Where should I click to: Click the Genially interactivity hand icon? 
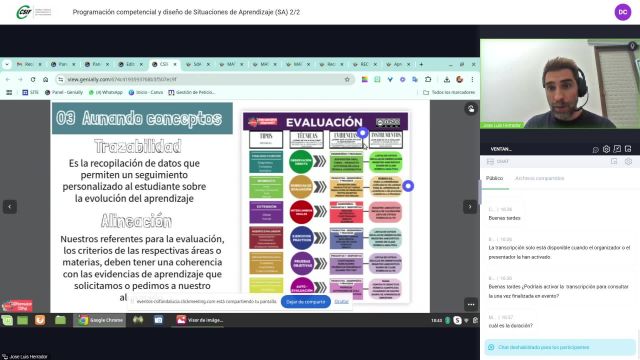471,109
